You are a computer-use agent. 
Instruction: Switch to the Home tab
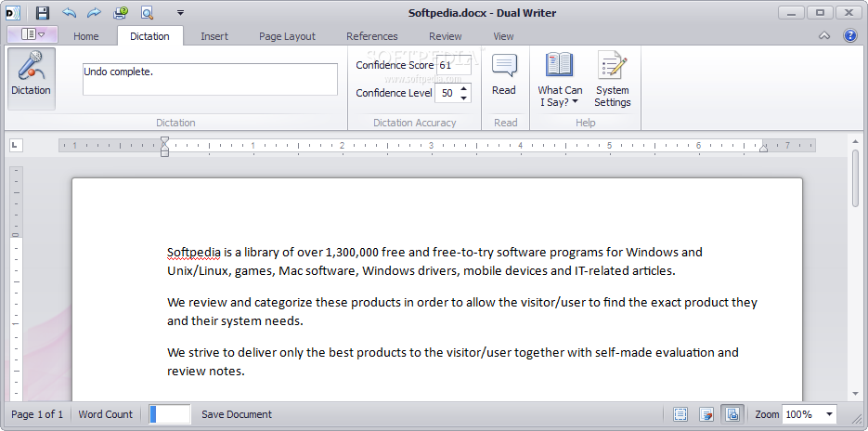pos(85,36)
